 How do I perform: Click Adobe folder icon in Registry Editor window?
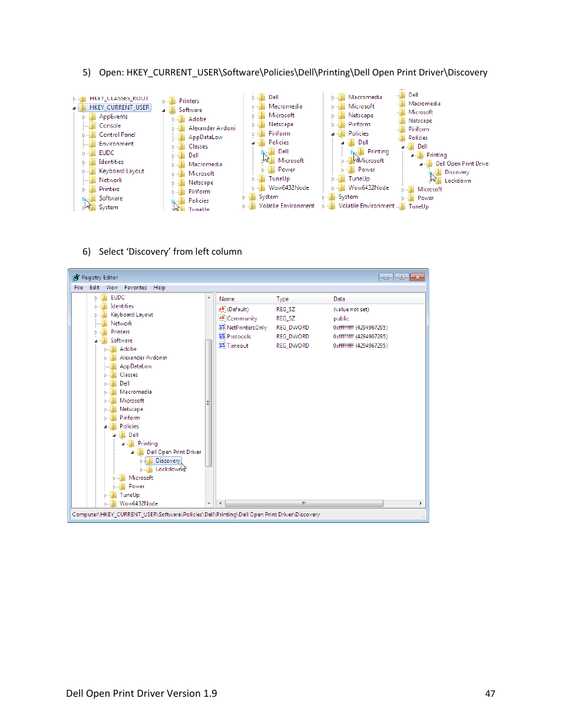click(x=113, y=349)
